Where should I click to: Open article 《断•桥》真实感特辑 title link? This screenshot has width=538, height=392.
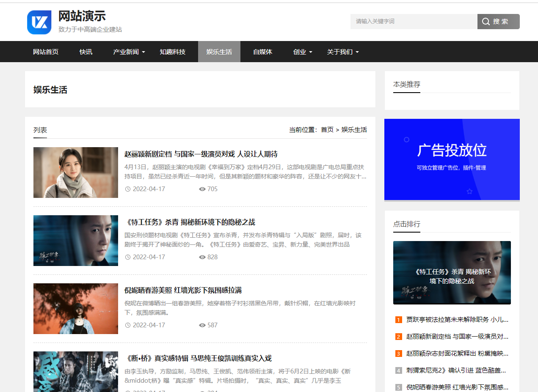click(x=198, y=358)
